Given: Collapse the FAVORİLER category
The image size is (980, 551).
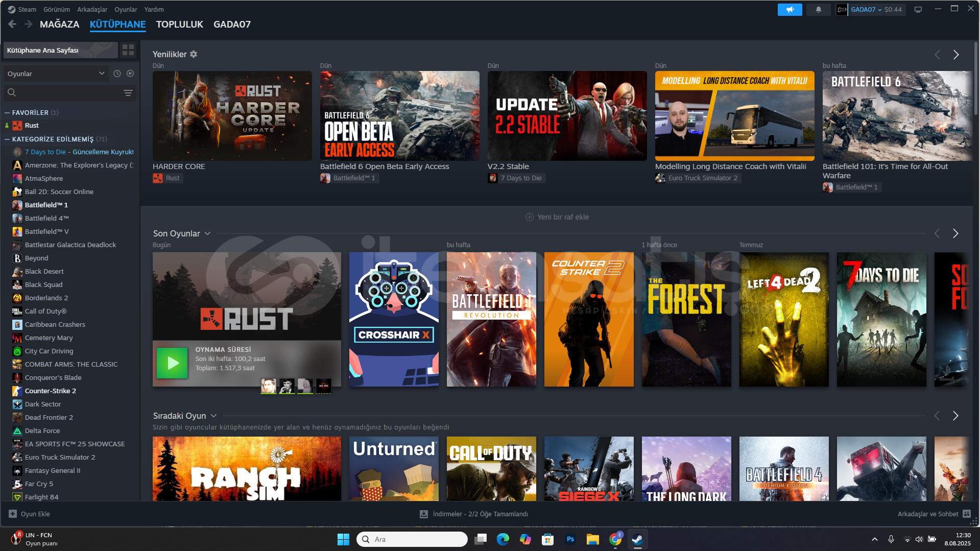Looking at the screenshot, I should [x=7, y=112].
